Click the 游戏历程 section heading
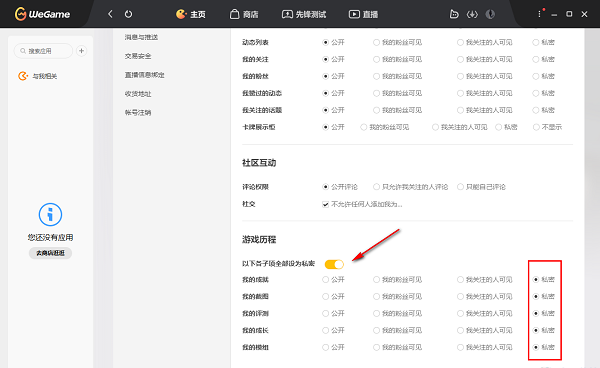600x368 pixels. (259, 239)
